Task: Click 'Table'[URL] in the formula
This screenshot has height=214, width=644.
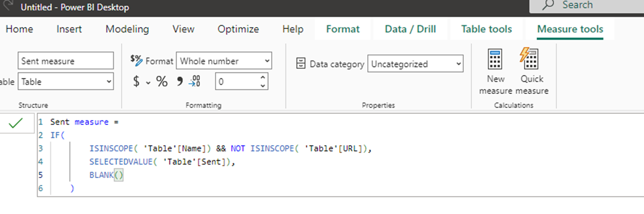Action: click(x=335, y=148)
